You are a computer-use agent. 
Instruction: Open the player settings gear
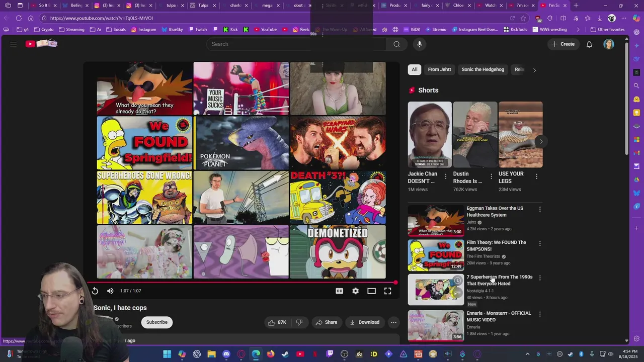click(x=355, y=291)
